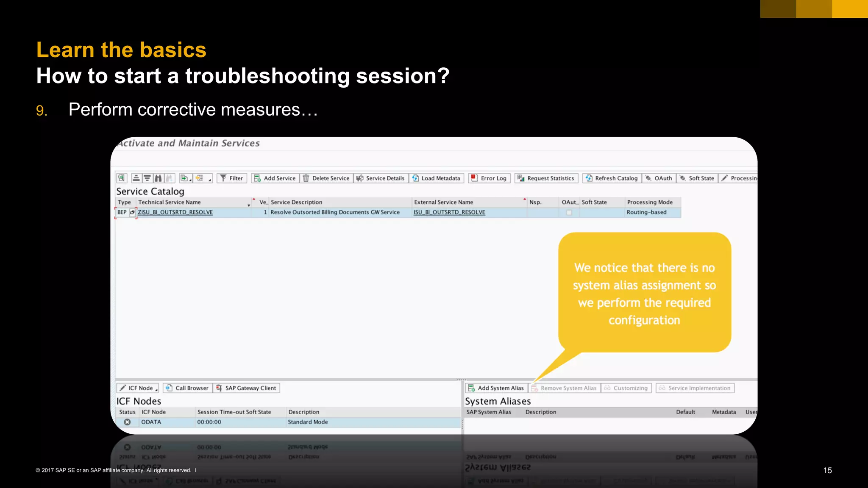Click the Customizing button
The image size is (868, 488).
click(x=626, y=388)
